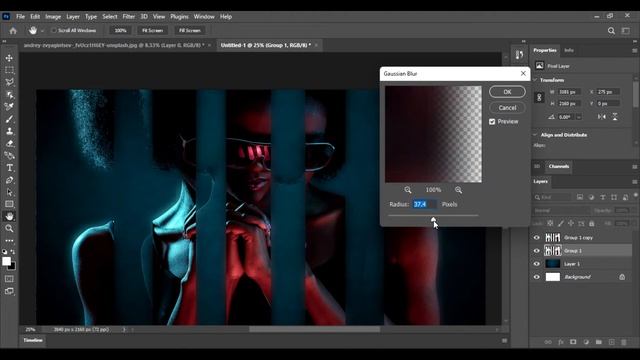Select the Path Selection arrow tool

click(x=9, y=192)
